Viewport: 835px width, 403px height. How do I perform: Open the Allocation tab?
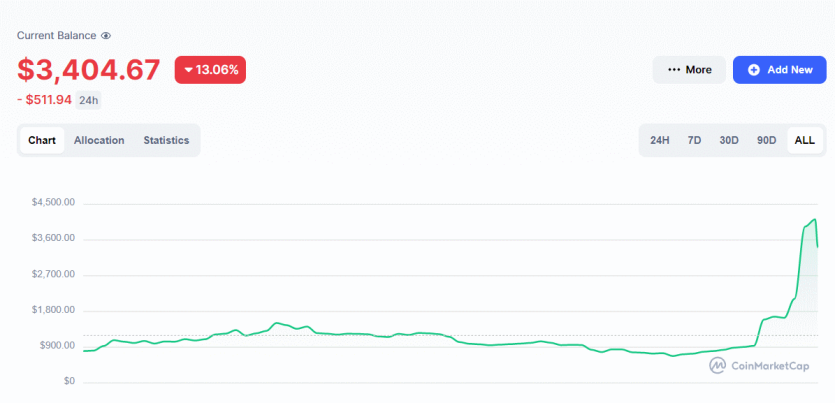tap(99, 140)
